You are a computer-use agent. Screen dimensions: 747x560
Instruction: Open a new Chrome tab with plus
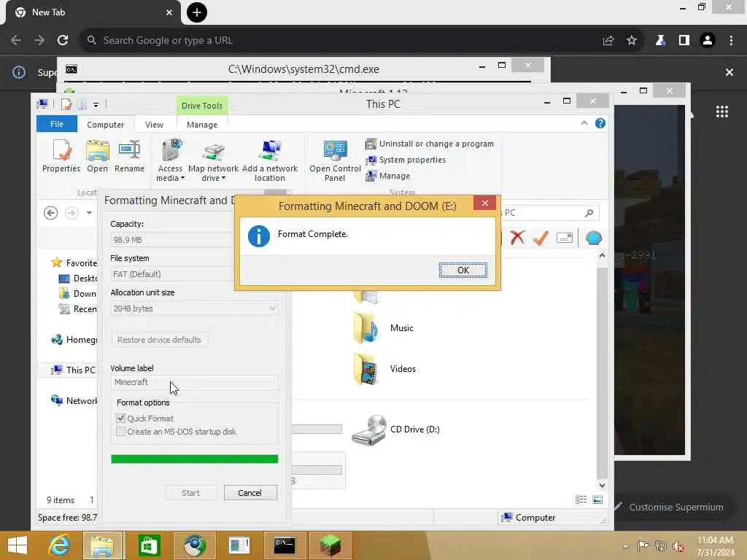197,12
